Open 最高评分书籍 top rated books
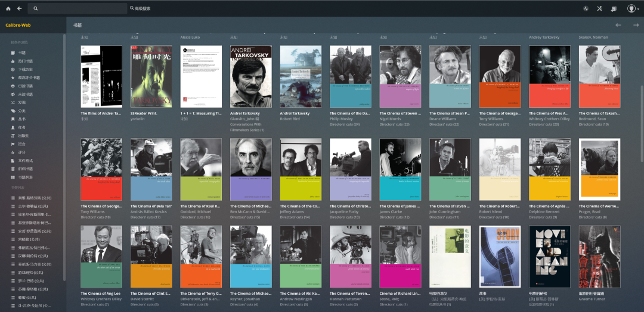The height and width of the screenshot is (312, 644). (x=26, y=77)
